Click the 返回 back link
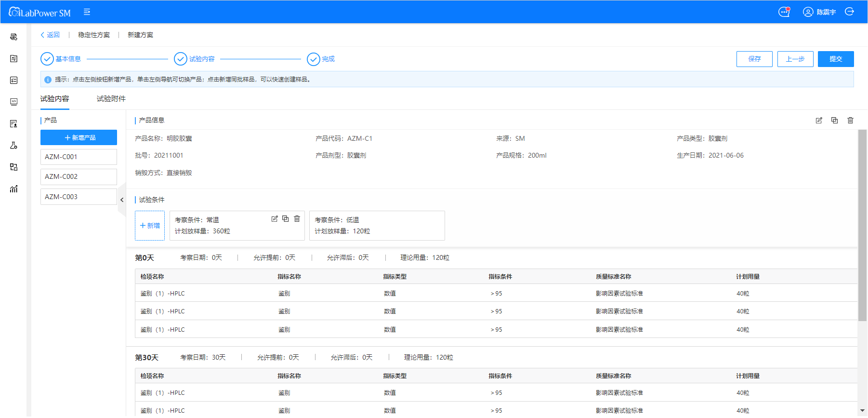This screenshot has height=418, width=868. tap(50, 35)
